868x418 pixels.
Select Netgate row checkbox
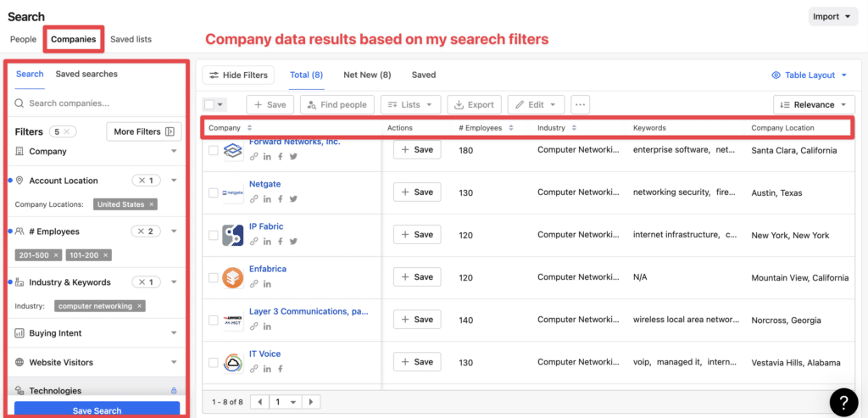tap(213, 192)
